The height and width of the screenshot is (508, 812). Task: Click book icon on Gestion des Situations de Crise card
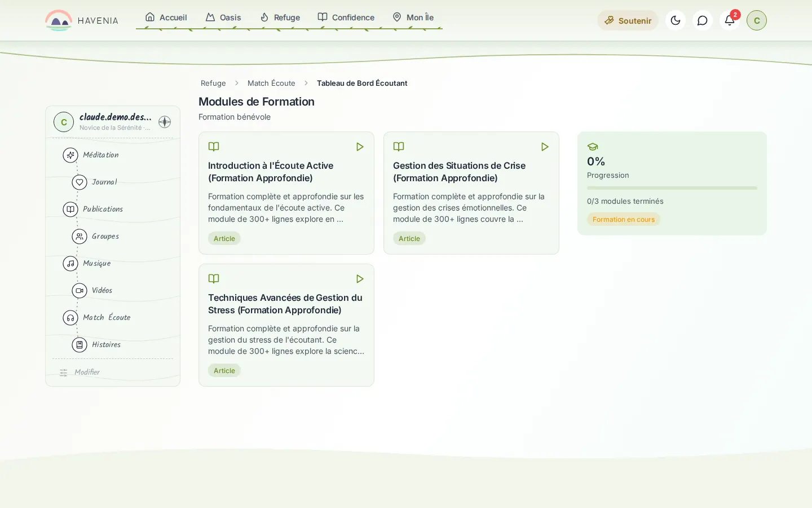pyautogui.click(x=399, y=147)
